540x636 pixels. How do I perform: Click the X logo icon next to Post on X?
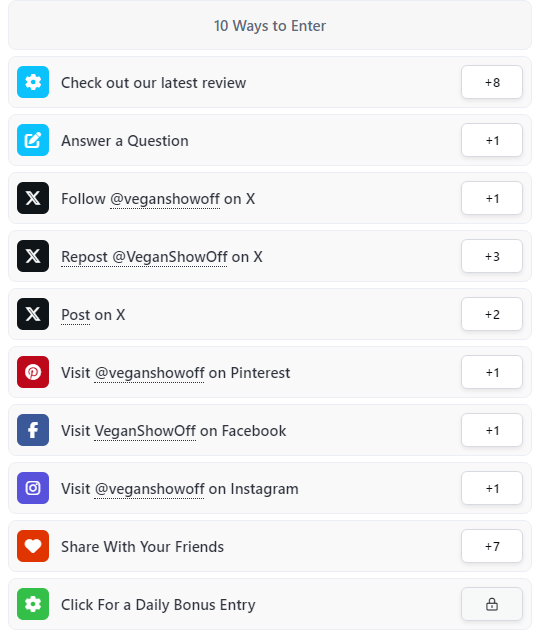[33, 314]
